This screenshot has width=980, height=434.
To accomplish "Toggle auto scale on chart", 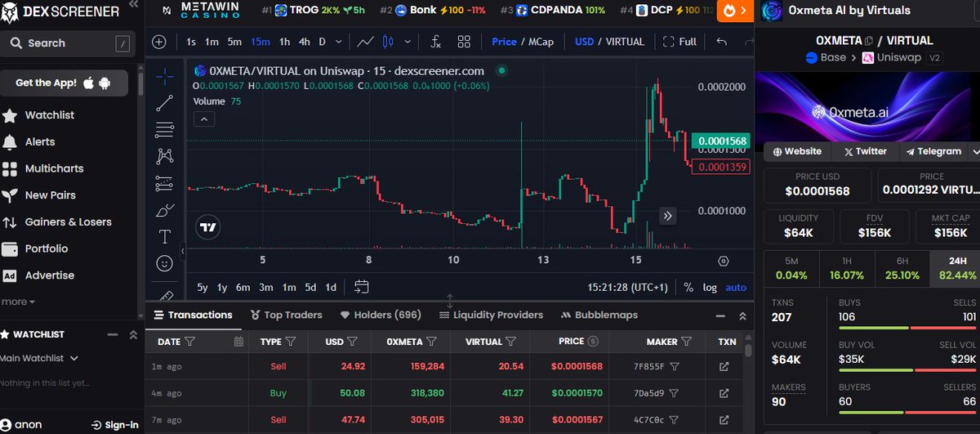I will pos(736,287).
